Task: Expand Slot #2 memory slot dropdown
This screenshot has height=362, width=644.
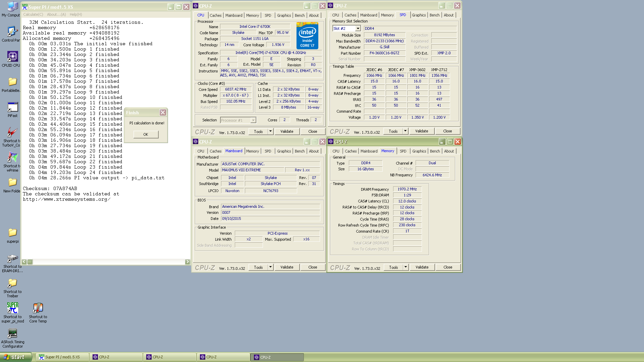Action: click(x=358, y=28)
